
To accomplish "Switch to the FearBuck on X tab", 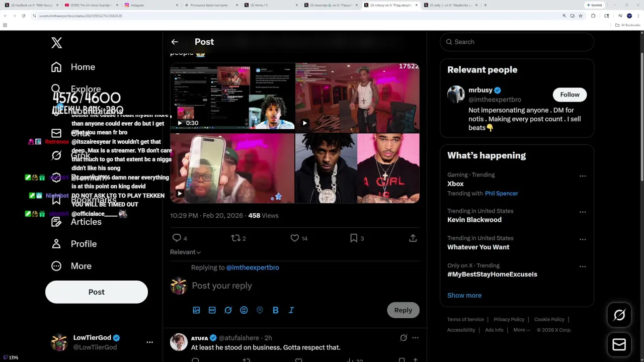I will [32, 5].
